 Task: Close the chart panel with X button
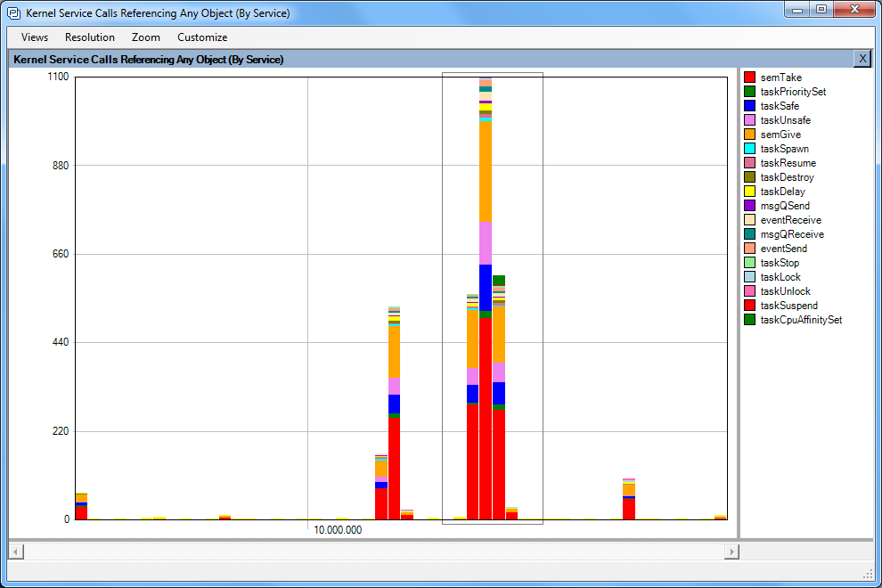[x=862, y=58]
